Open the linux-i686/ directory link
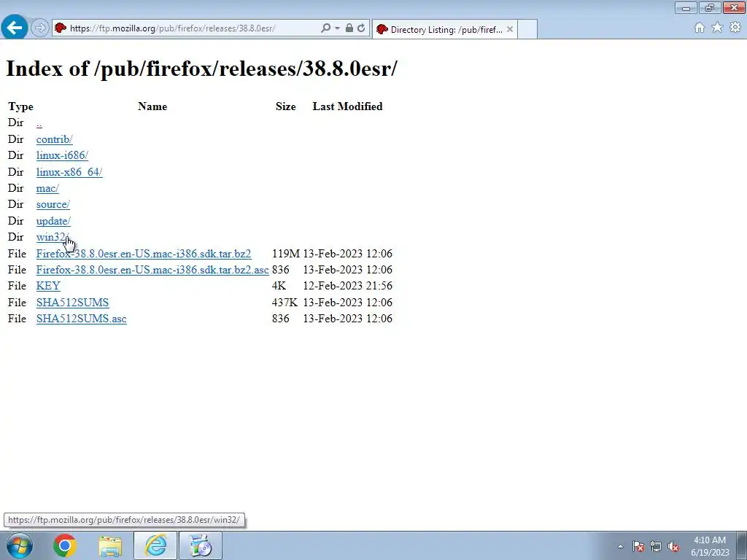This screenshot has height=560, width=747. point(62,155)
